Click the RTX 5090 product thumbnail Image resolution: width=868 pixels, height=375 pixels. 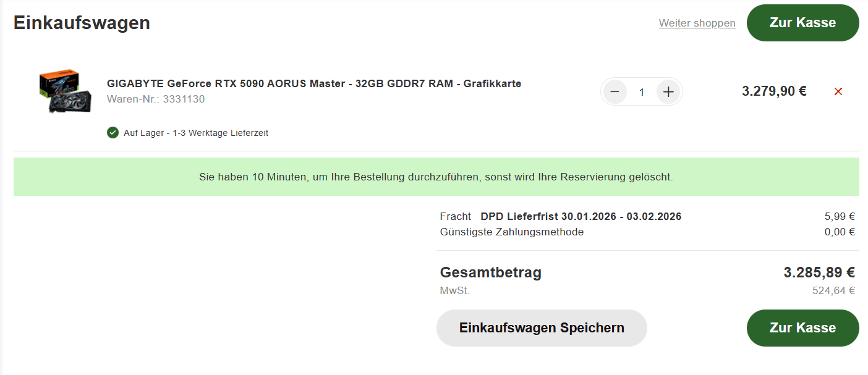point(66,91)
